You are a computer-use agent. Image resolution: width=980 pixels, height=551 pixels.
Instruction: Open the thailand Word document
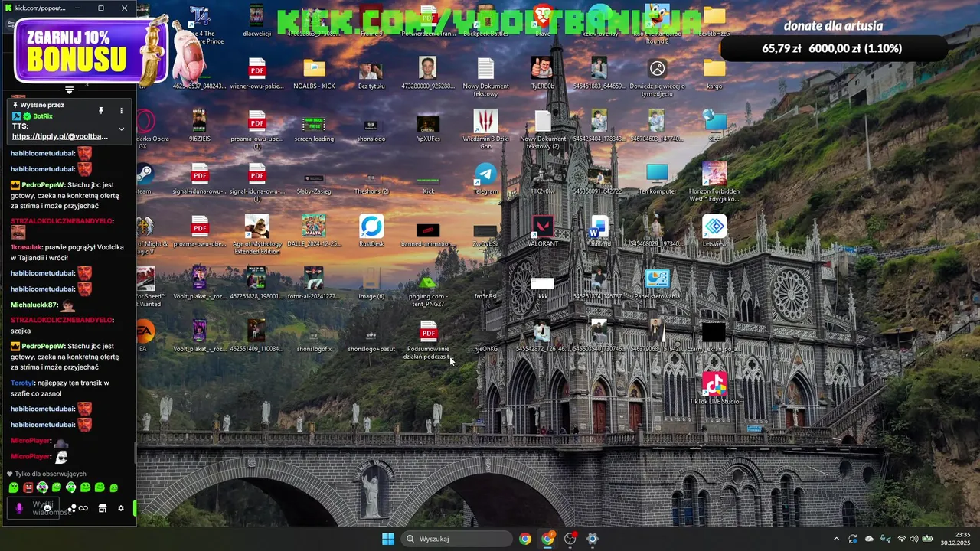(599, 231)
